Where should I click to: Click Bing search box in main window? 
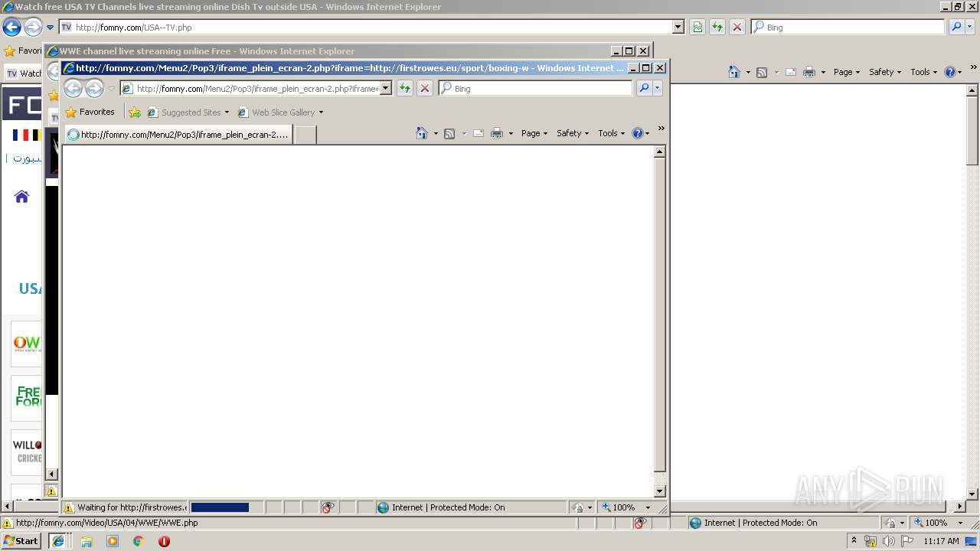(848, 28)
